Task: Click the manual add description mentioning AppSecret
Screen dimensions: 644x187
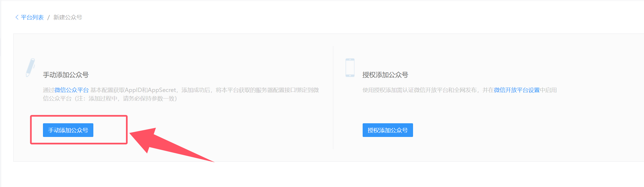Action: coord(181,94)
